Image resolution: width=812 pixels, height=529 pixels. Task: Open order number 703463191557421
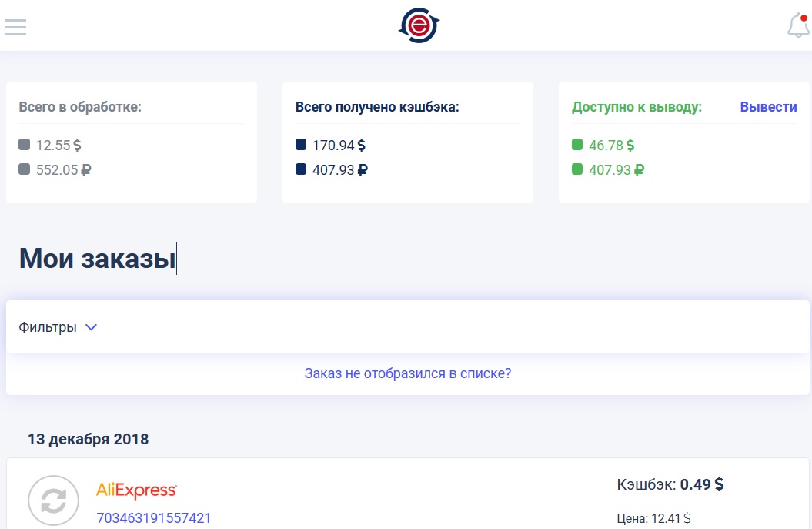[153, 518]
